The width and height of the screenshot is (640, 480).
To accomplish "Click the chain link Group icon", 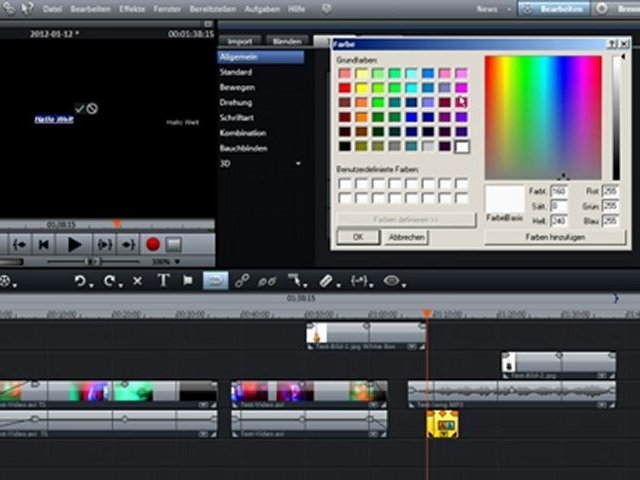I will 242,282.
